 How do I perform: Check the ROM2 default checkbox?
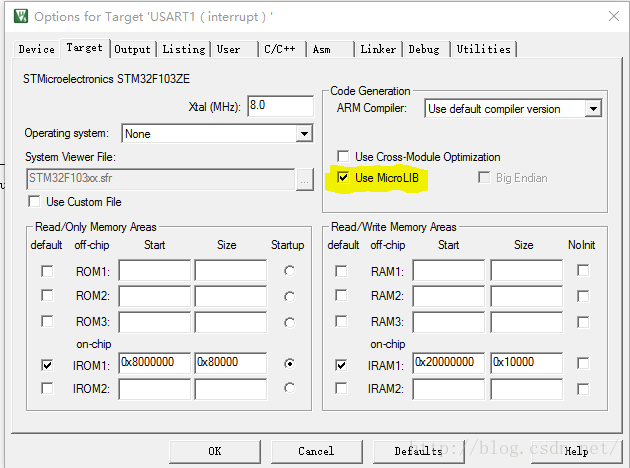click(x=47, y=295)
